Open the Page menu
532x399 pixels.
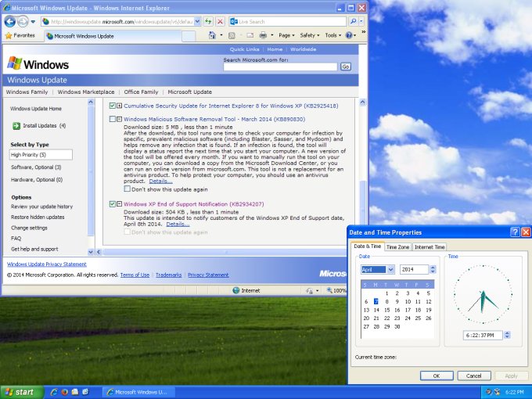(286, 35)
